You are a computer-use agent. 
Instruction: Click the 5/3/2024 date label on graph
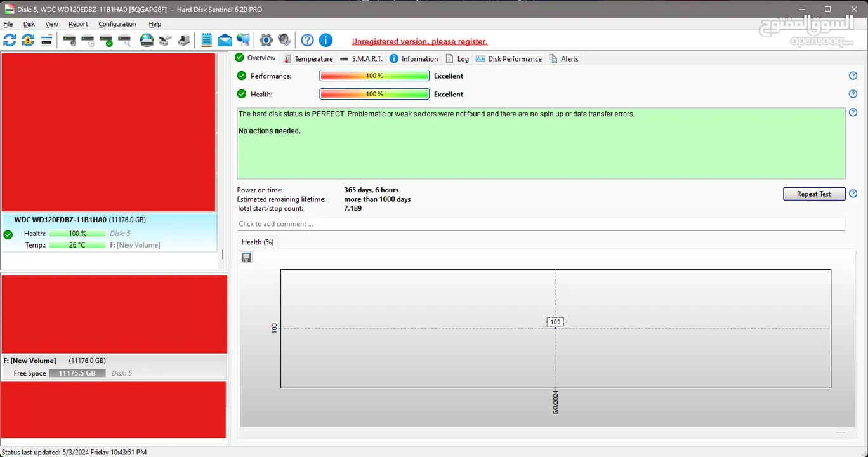coord(555,402)
